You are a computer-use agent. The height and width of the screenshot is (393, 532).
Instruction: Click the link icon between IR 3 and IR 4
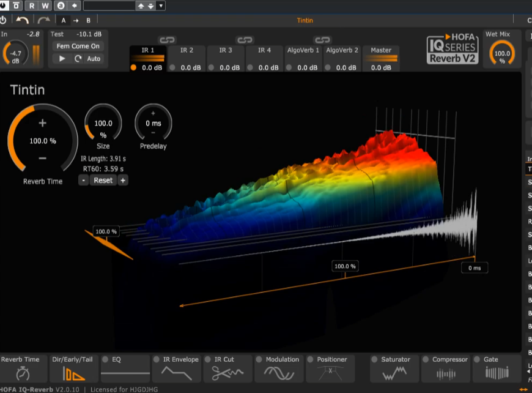(245, 40)
